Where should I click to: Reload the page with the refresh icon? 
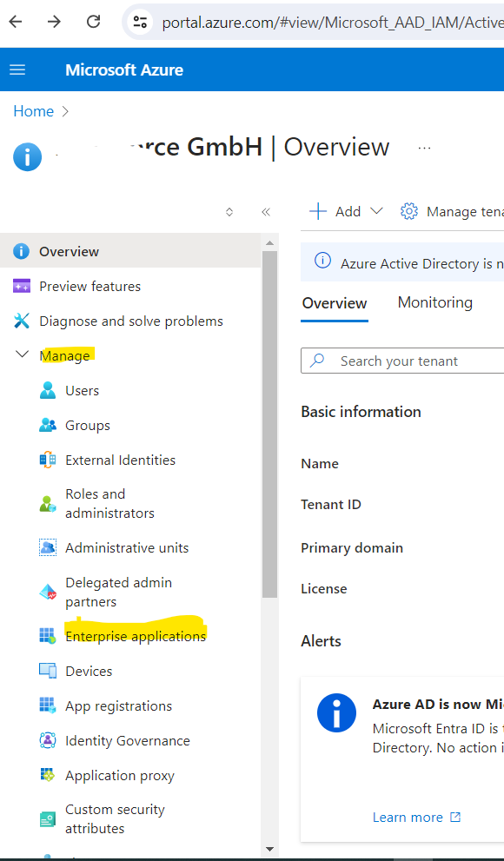(94, 22)
